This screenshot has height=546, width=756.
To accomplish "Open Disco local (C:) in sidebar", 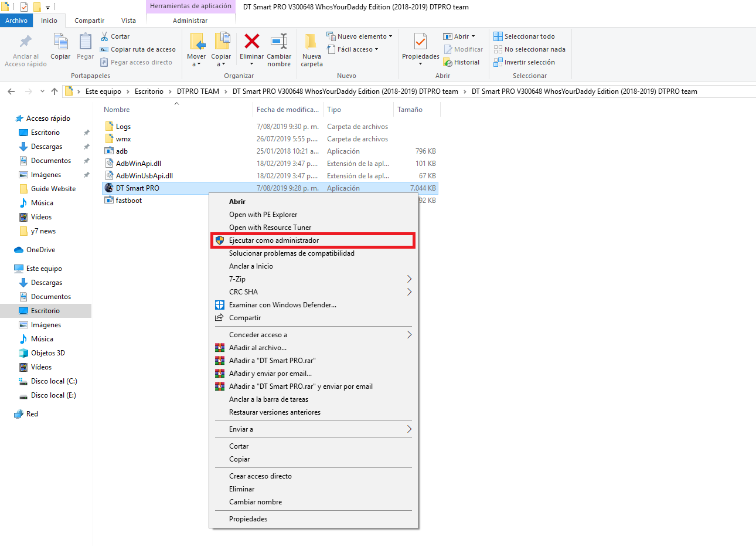I will point(54,381).
